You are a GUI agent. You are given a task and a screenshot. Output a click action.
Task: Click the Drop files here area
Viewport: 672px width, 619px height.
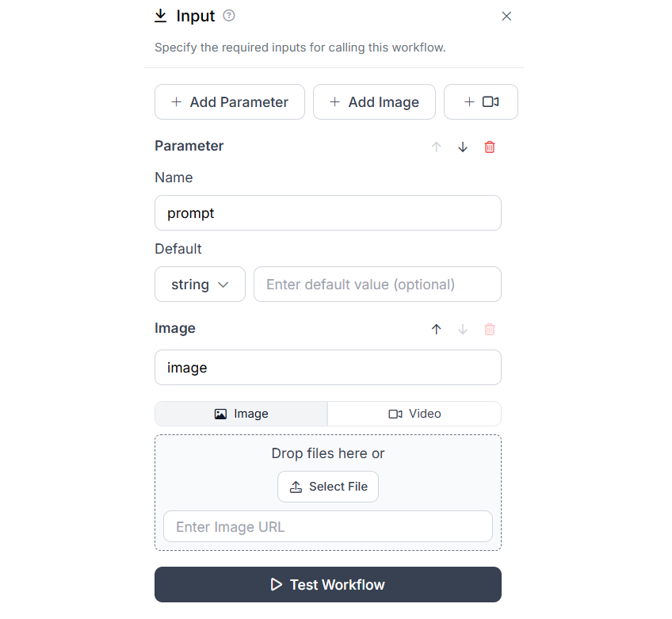tap(327, 453)
